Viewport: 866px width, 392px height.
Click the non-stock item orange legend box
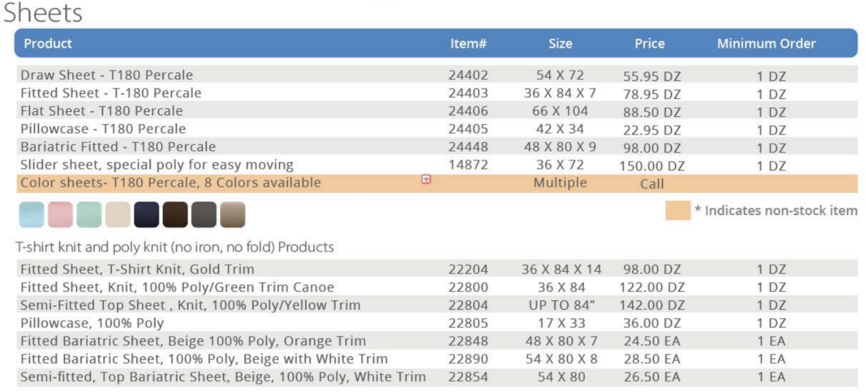tap(678, 210)
